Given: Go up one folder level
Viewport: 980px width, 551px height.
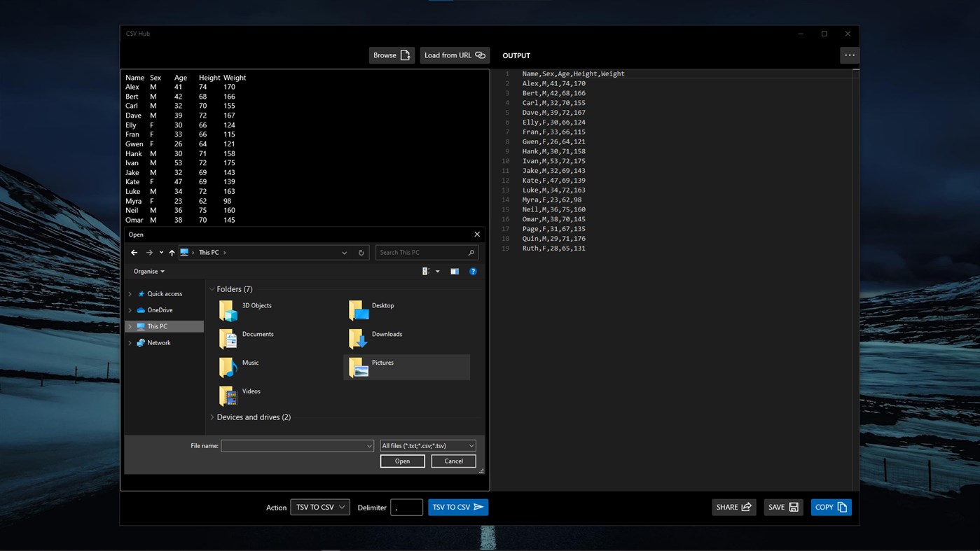Looking at the screenshot, I should point(172,253).
